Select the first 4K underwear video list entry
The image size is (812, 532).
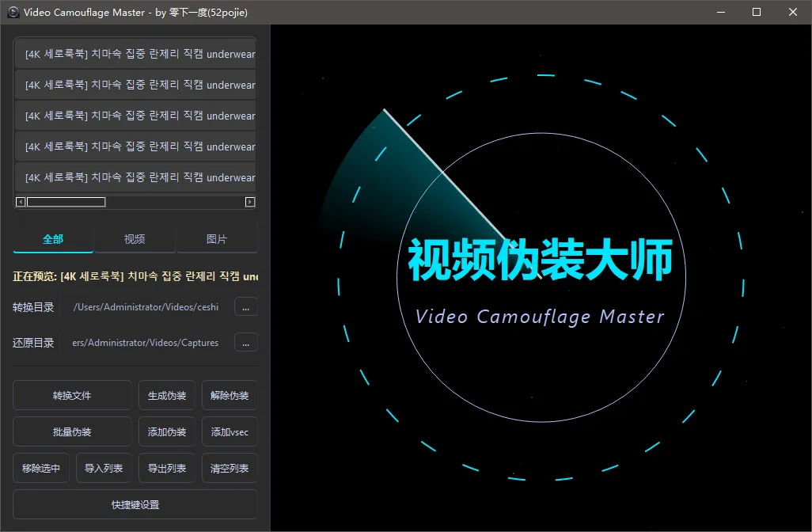coord(135,54)
